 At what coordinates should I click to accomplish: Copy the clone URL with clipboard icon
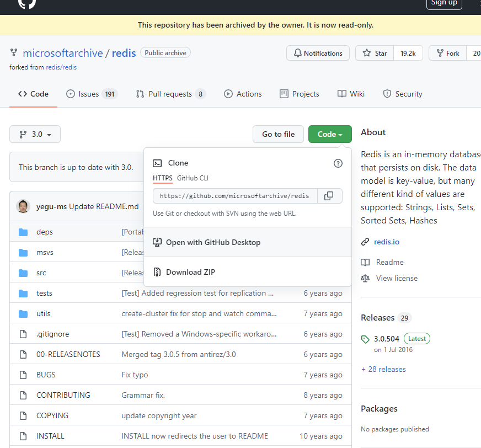(x=329, y=196)
